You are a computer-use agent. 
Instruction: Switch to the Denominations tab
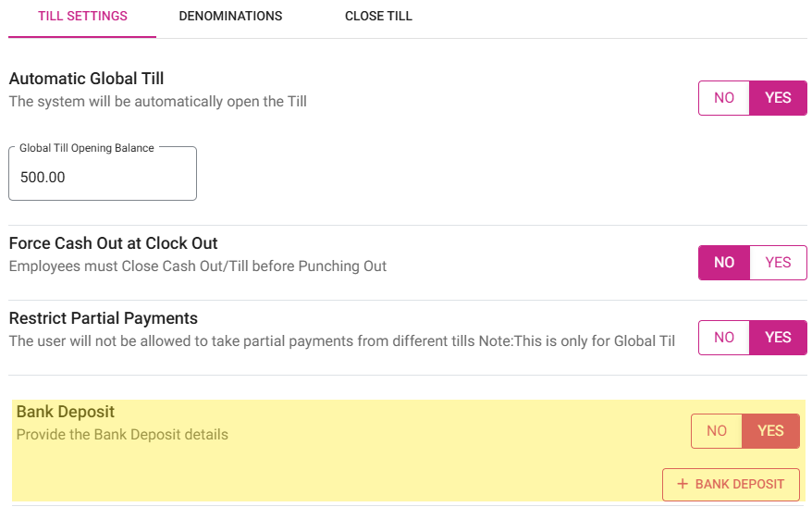point(230,17)
